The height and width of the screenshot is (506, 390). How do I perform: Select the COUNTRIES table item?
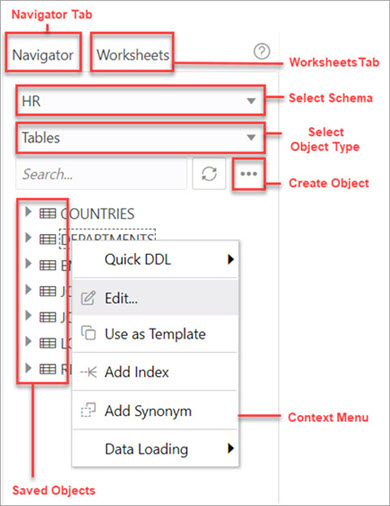tap(97, 214)
